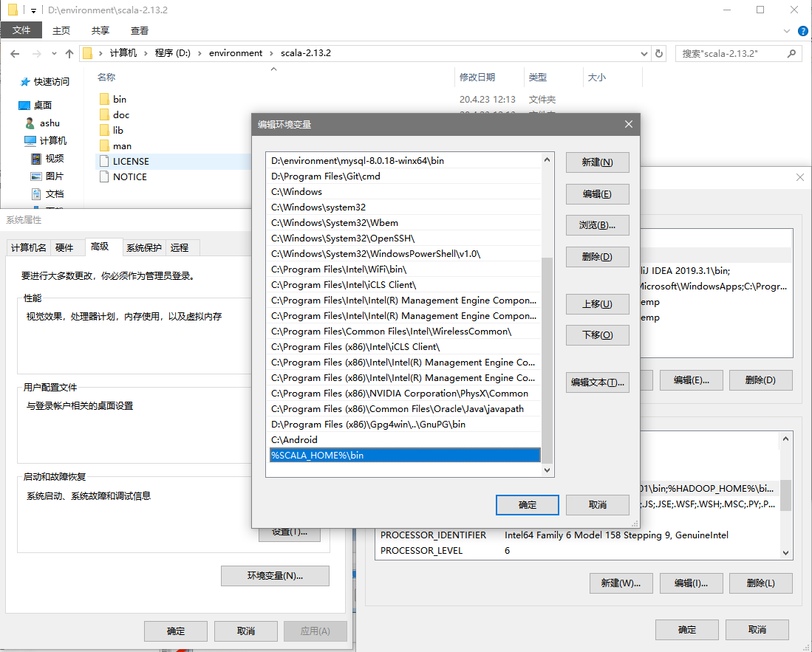The height and width of the screenshot is (652, 812).
Task: Click 下移(O) to move the entry down
Action: (x=597, y=335)
